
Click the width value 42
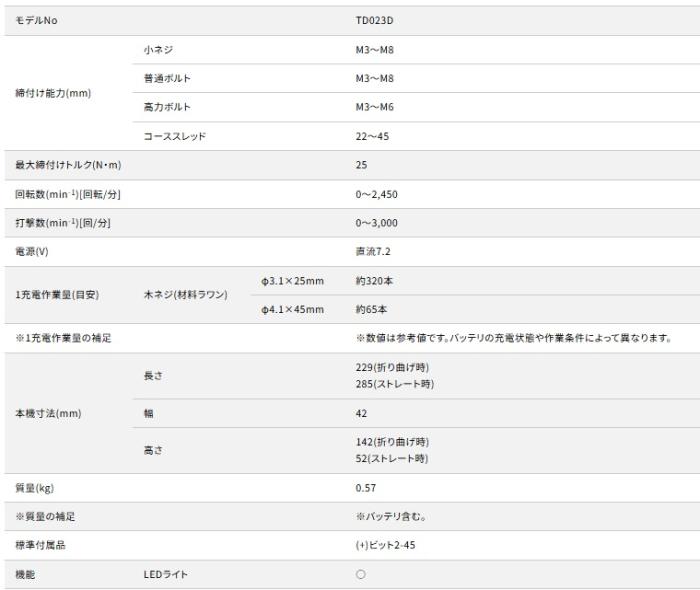click(361, 414)
